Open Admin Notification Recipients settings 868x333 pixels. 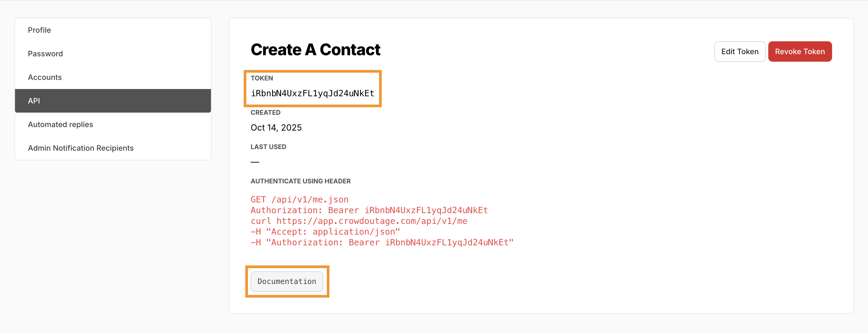[80, 148]
